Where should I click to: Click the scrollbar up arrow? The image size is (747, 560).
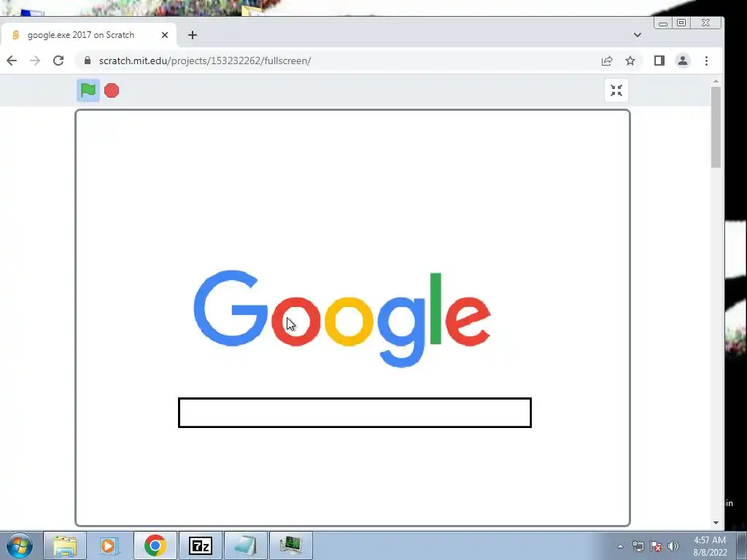tap(716, 82)
